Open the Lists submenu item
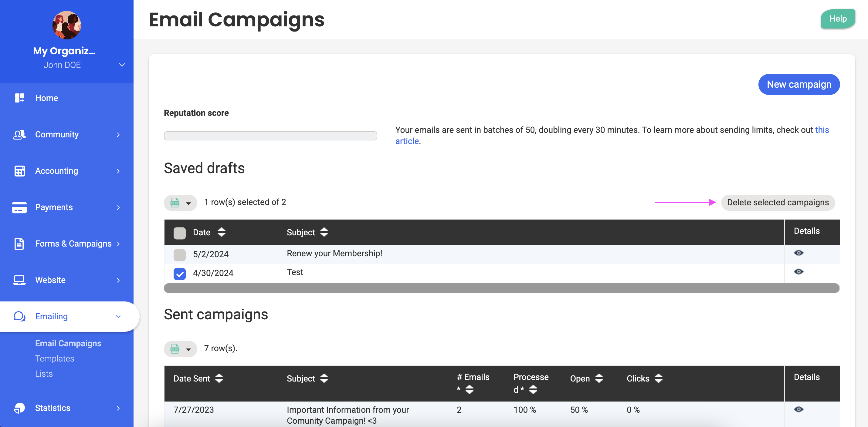The height and width of the screenshot is (427, 868). tap(44, 373)
